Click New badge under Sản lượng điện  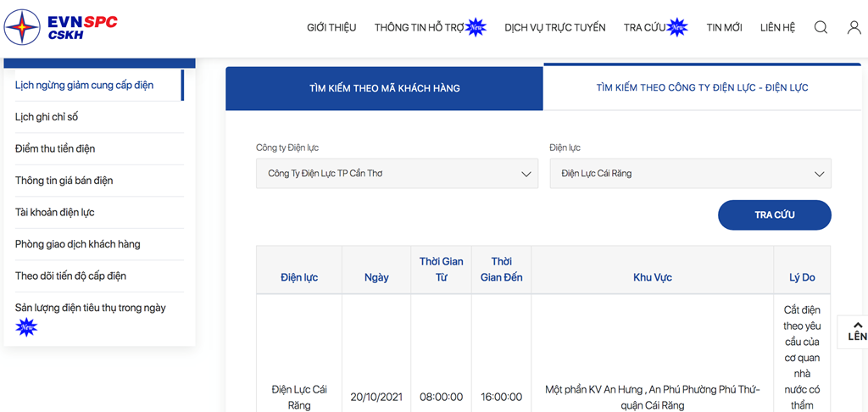tap(26, 328)
